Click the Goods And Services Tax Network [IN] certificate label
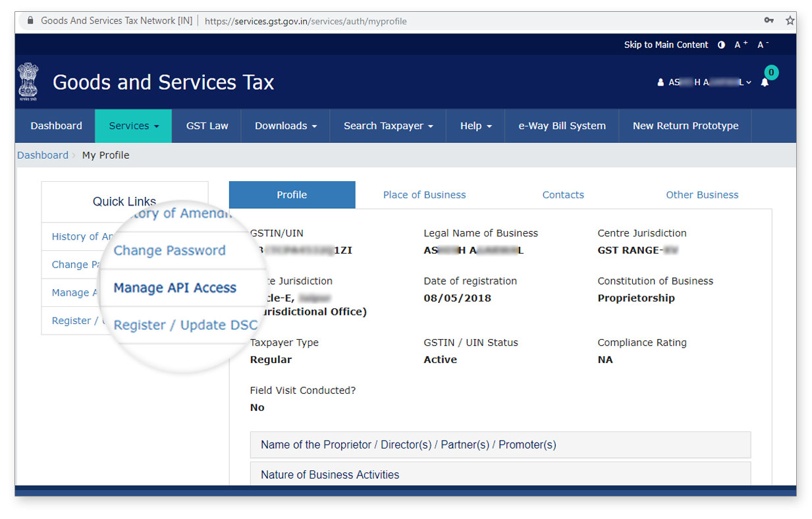 pos(117,20)
